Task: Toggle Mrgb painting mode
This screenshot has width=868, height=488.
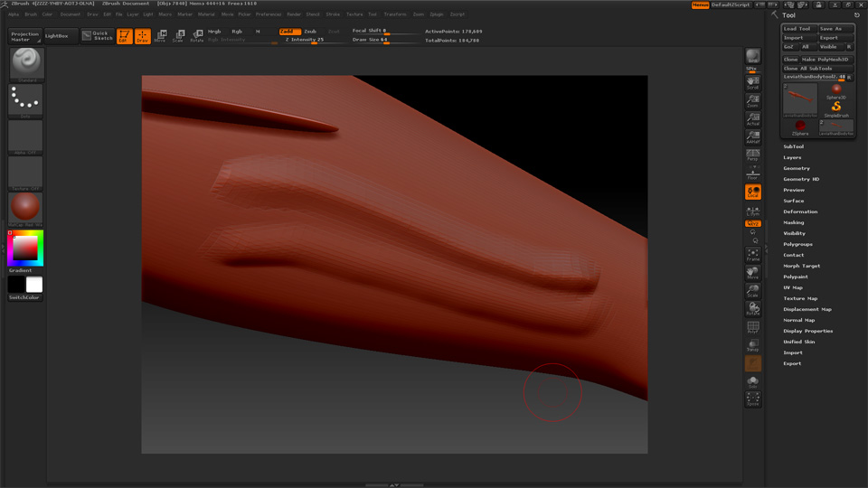Action: coord(215,32)
